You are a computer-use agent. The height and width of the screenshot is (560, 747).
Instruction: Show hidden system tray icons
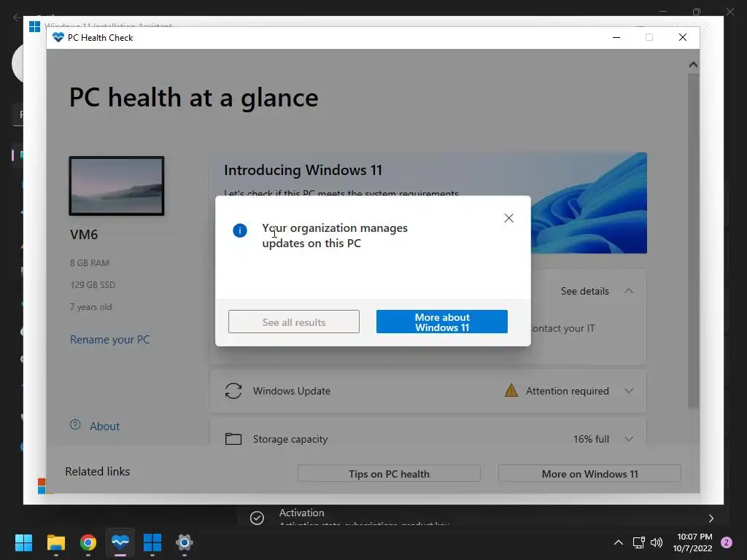619,542
